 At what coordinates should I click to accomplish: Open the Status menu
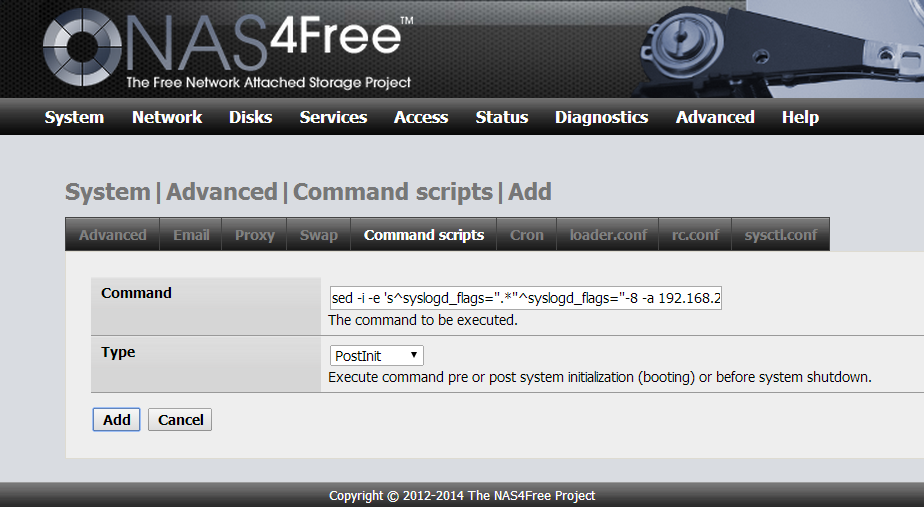click(501, 117)
